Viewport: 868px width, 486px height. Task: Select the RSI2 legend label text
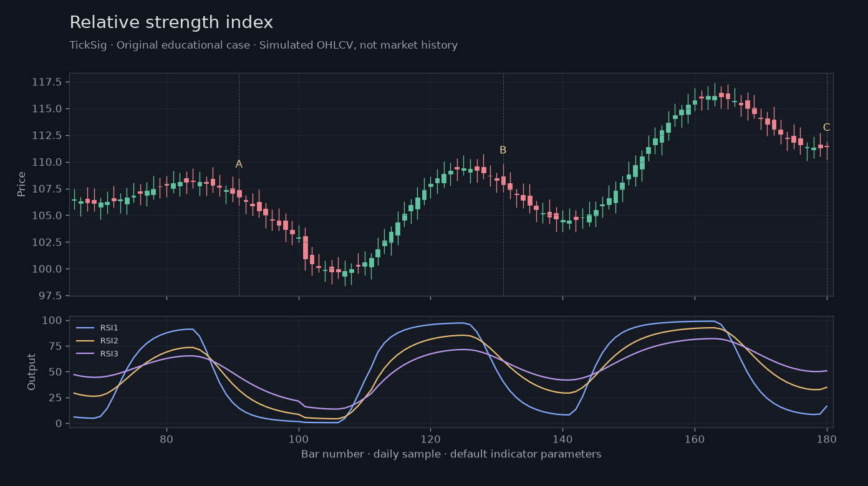pyautogui.click(x=109, y=341)
